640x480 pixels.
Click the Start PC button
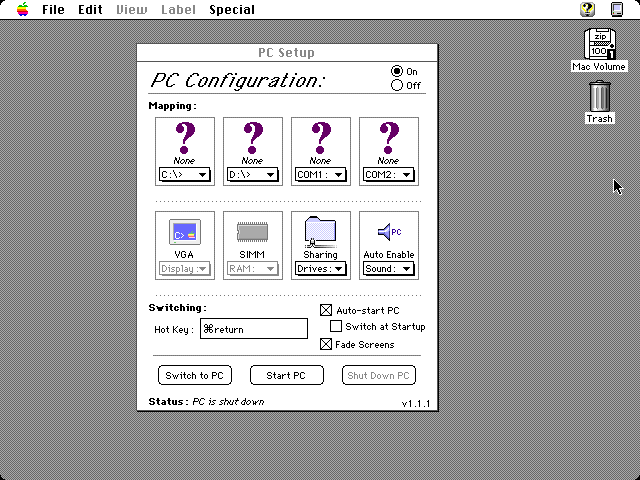(287, 375)
